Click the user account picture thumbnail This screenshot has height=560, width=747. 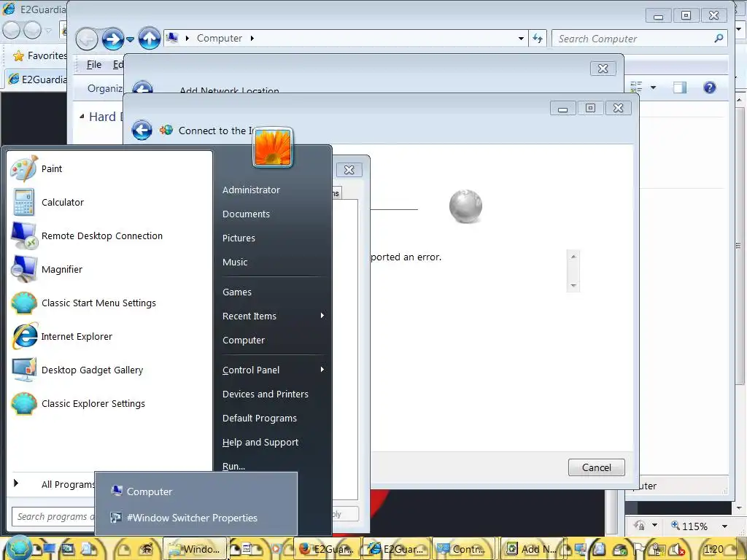click(x=273, y=147)
